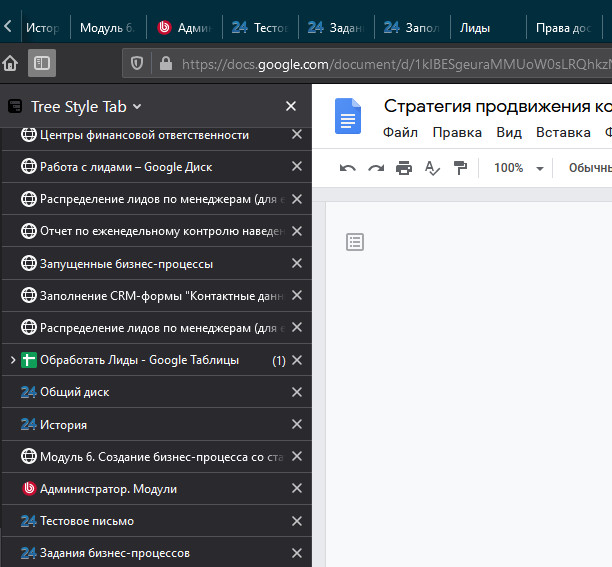The height and width of the screenshot is (567, 612).
Task: Close the Тестовое письмо tab
Action: tap(296, 521)
